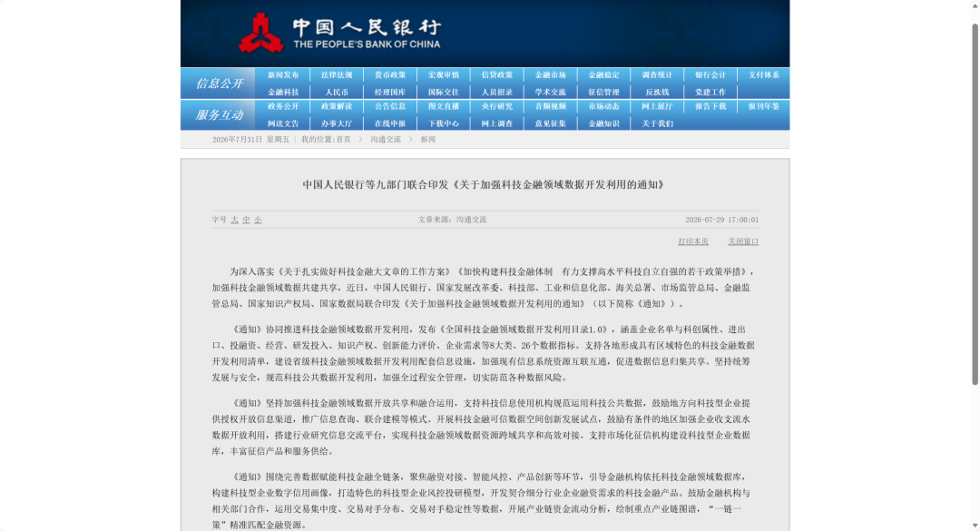Image resolution: width=980 pixels, height=531 pixels.
Task: Open 市场动态 in navigation
Action: click(603, 107)
